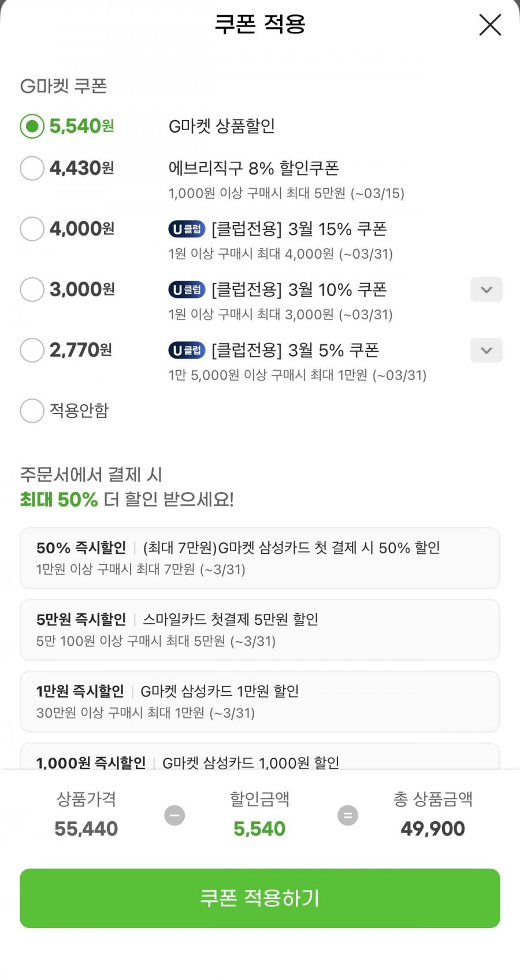Open the 삼성카드 1만원 즉시할인 offer
Viewport: 520px width, 980px height.
click(260, 701)
